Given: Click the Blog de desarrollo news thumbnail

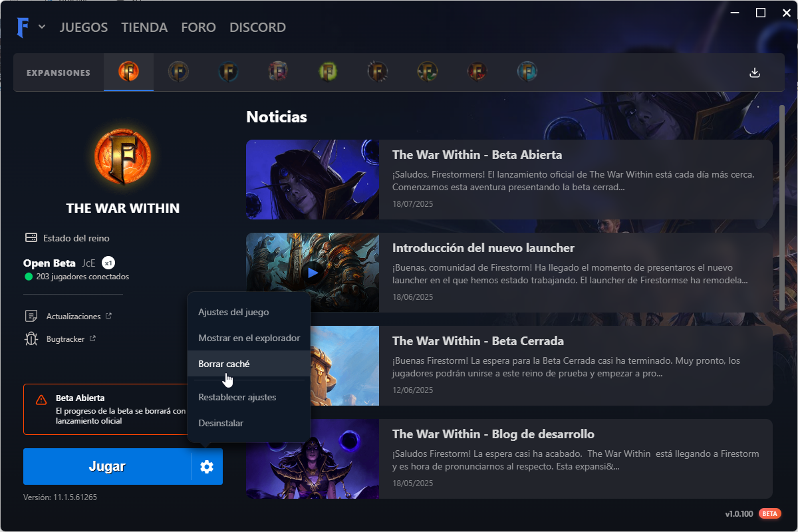Looking at the screenshot, I should 313,459.
